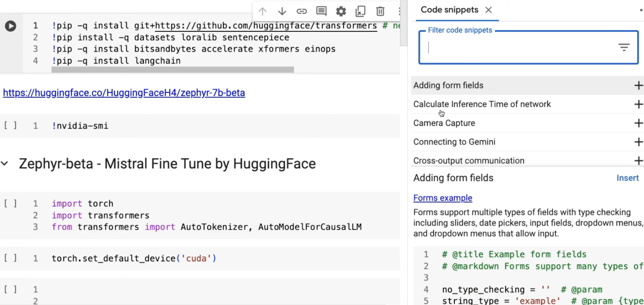The width and height of the screenshot is (644, 305).
Task: Select the Code snippets tab
Action: pyautogui.click(x=449, y=10)
